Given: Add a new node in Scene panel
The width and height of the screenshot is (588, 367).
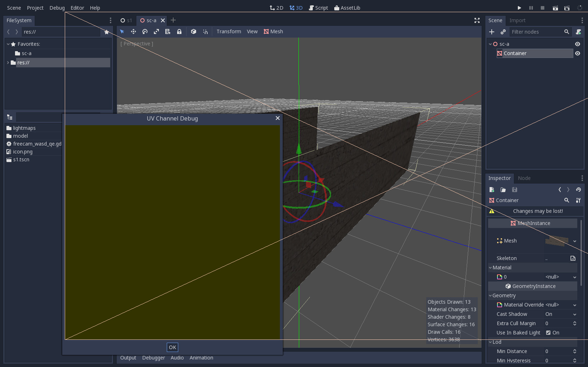Looking at the screenshot, I should (x=492, y=32).
